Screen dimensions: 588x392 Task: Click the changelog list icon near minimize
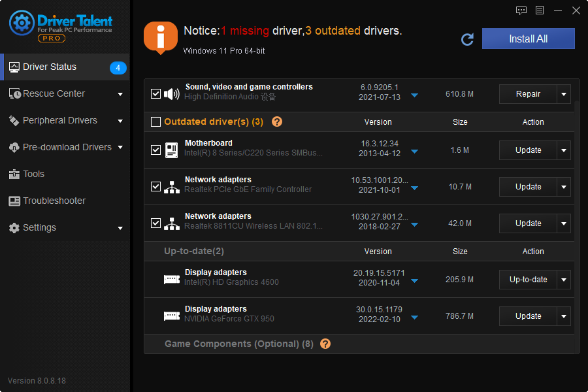pos(539,10)
